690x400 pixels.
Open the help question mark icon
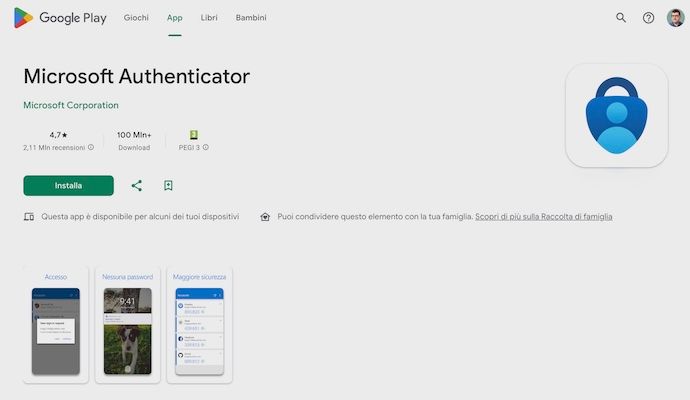tap(648, 18)
